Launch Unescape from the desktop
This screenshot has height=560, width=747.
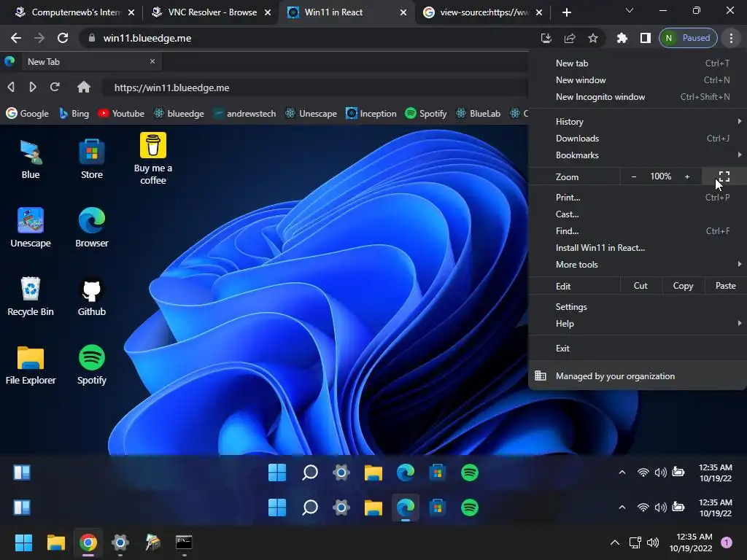tap(31, 227)
